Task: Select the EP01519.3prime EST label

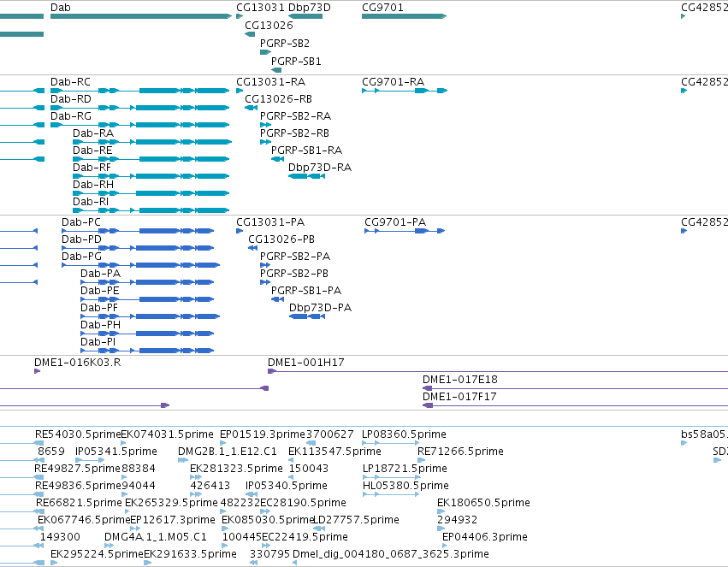Action: coord(263,434)
